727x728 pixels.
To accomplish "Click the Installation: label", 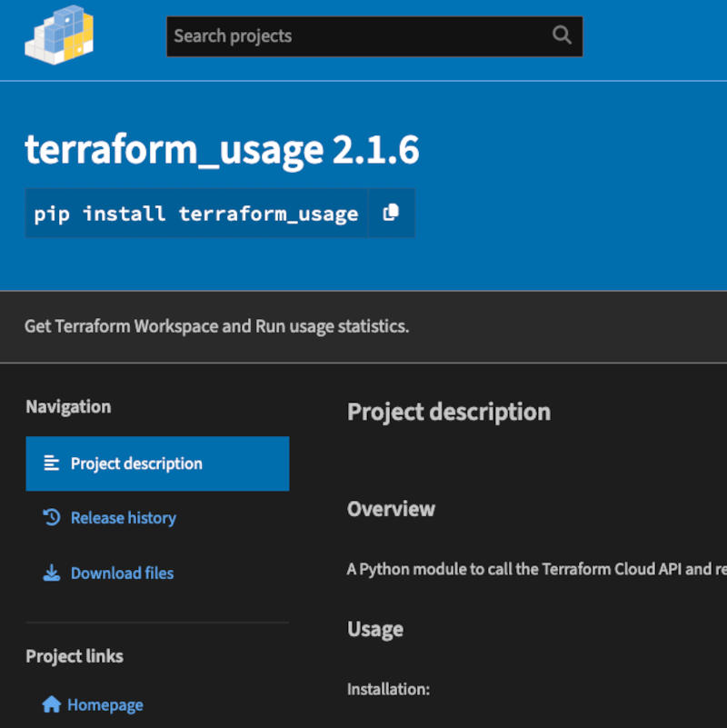I will [x=388, y=689].
